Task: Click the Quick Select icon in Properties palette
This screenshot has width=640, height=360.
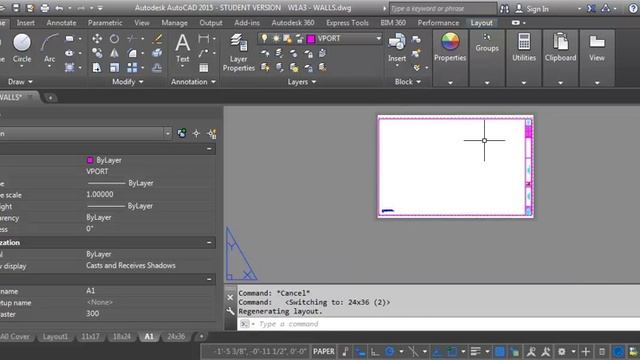Action: tap(211, 133)
